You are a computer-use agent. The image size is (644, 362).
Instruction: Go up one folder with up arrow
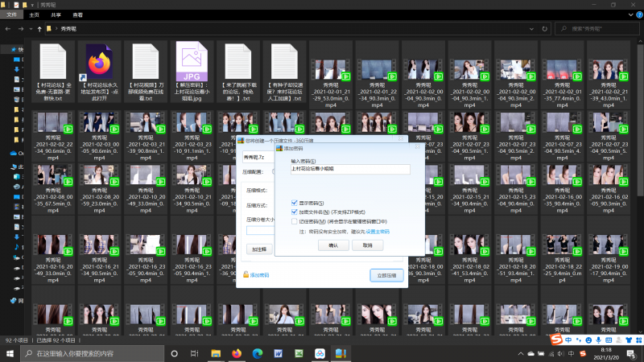(x=39, y=28)
